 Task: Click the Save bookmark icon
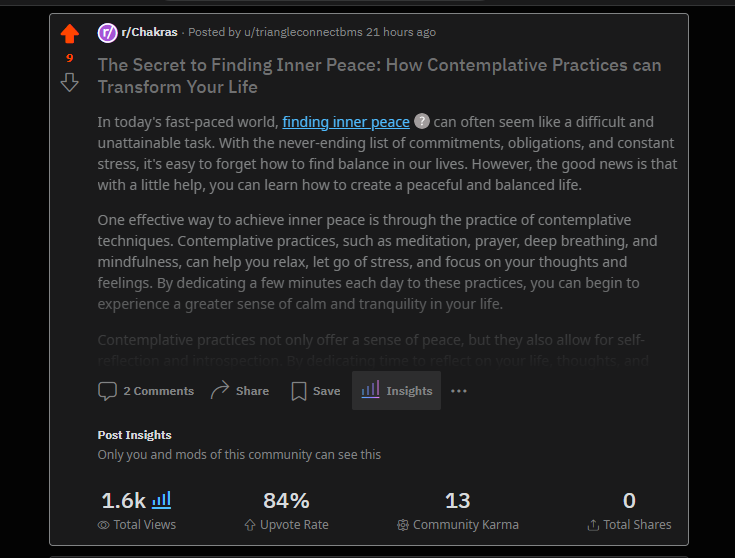[x=299, y=391]
